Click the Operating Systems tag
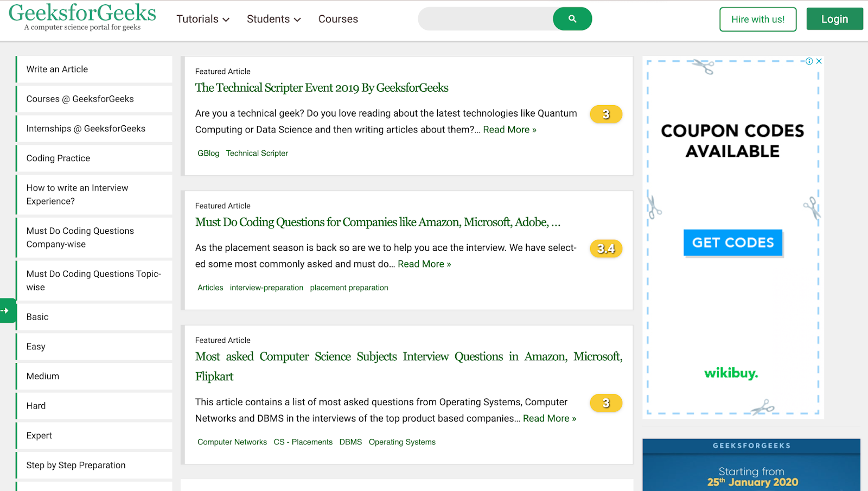868x491 pixels. click(402, 442)
